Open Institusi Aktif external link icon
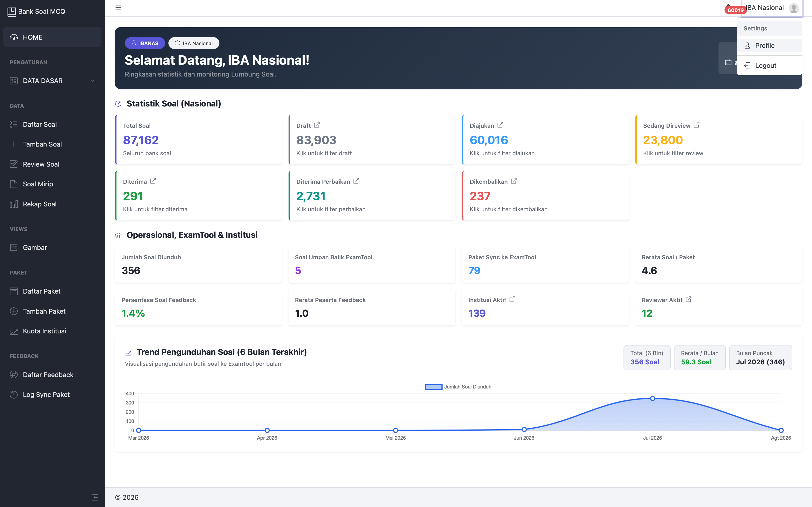 point(512,299)
